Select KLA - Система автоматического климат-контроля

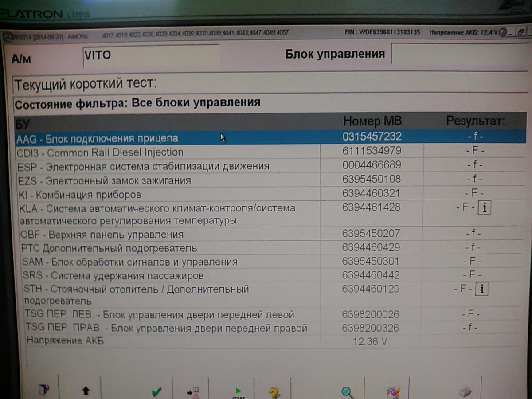(x=157, y=214)
